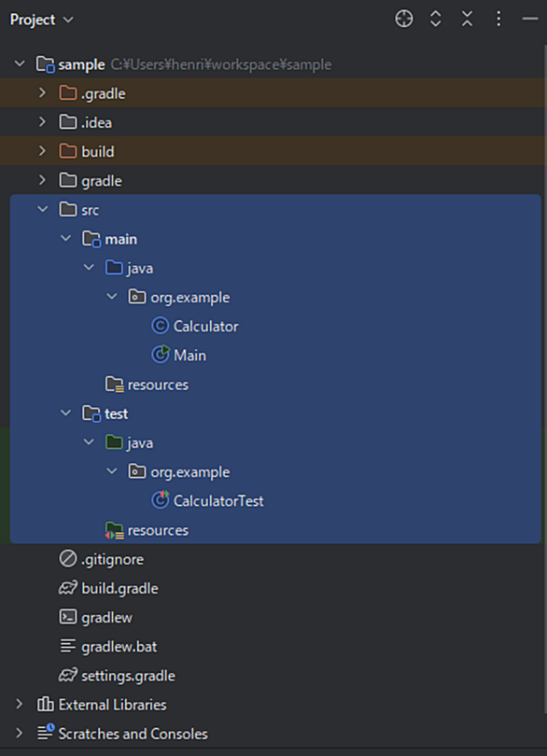This screenshot has width=547, height=756.
Task: Expand Scratches and Consoles
Action: [20, 733]
